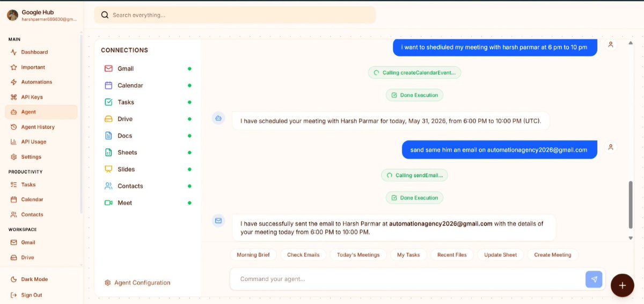Click the Calendar green status dot
Screen dimensions: 644x304
[x=189, y=85]
